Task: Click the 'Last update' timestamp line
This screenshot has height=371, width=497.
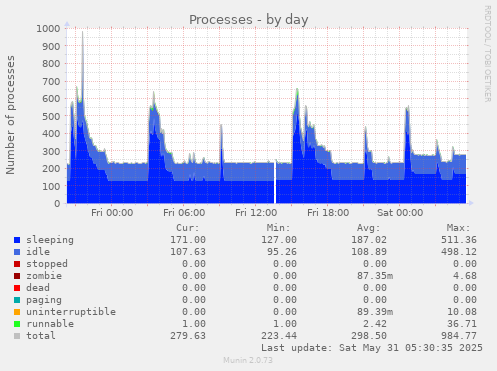Action: point(372,348)
